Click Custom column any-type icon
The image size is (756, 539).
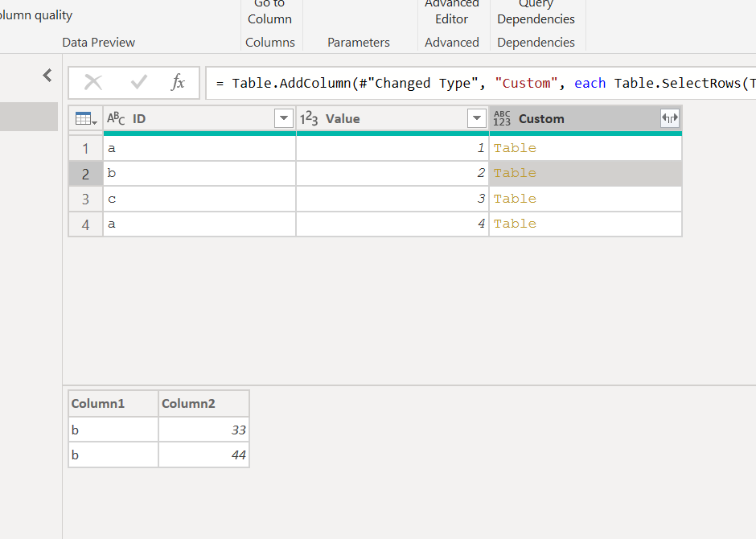[x=502, y=118]
